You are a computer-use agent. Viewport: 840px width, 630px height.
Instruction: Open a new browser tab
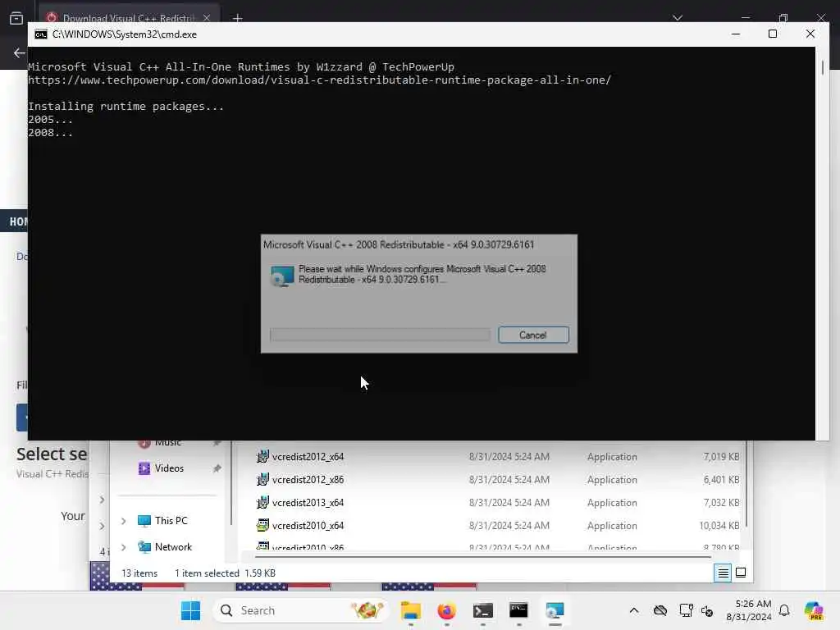pos(237,18)
